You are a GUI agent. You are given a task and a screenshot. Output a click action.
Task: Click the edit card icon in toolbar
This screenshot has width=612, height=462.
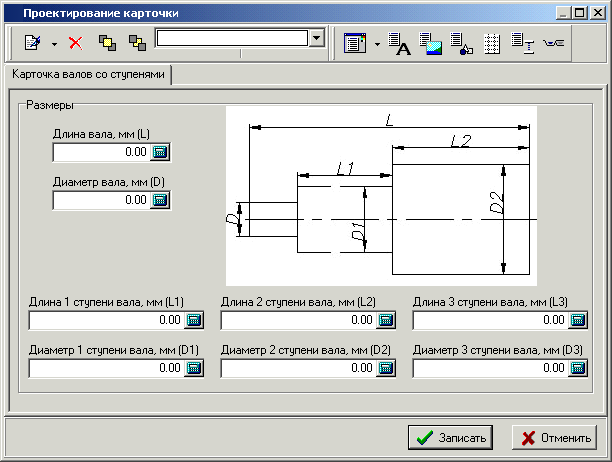pos(32,43)
